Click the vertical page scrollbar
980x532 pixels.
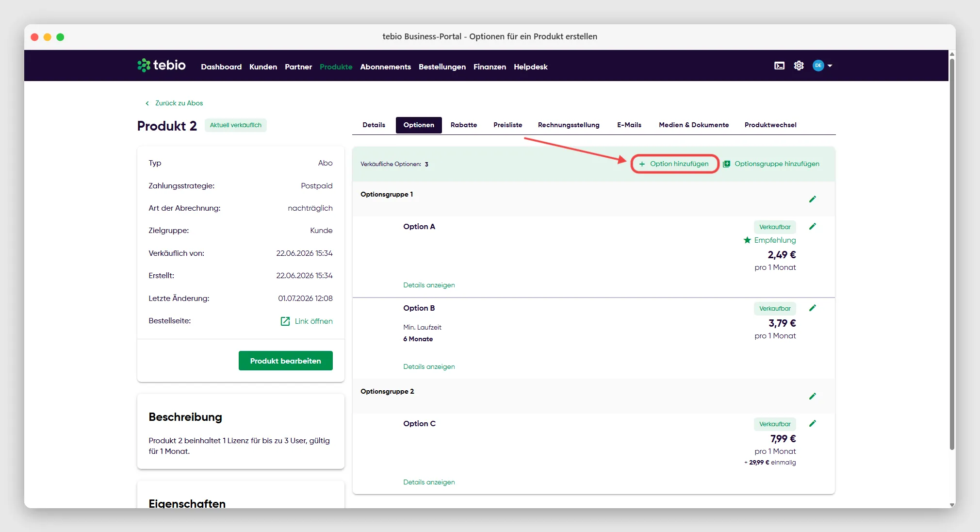tap(952, 252)
